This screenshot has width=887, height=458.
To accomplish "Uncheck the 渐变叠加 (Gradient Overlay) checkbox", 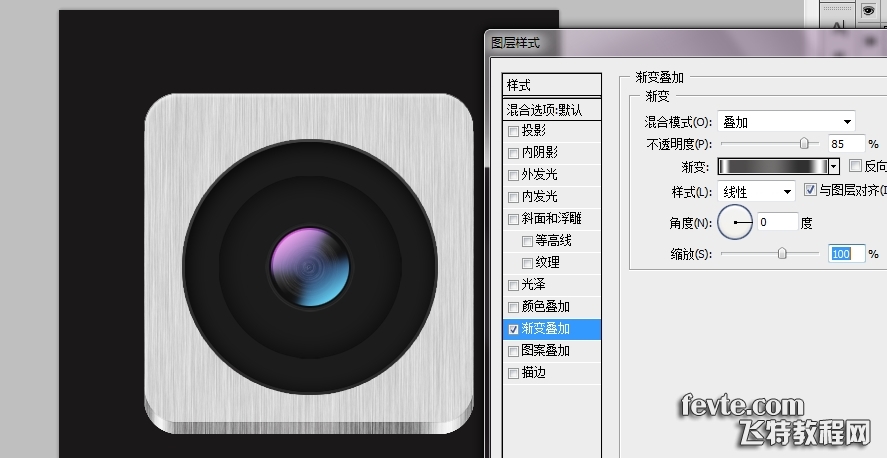I will (x=514, y=329).
